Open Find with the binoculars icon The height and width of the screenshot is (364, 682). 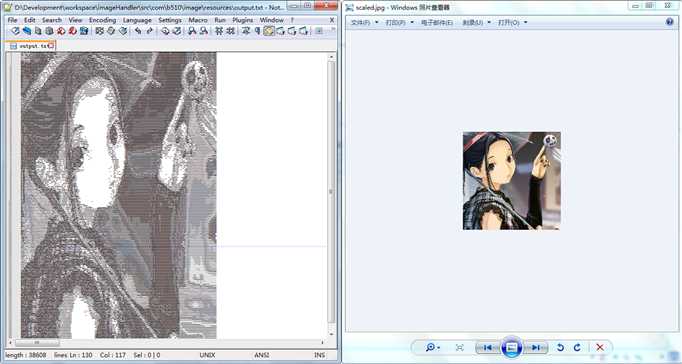tap(165, 30)
